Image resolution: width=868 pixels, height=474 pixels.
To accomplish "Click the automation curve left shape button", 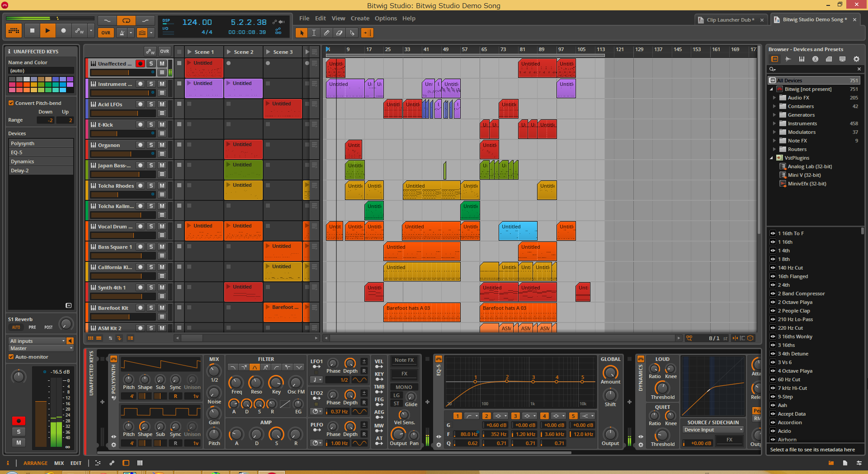I will [107, 21].
